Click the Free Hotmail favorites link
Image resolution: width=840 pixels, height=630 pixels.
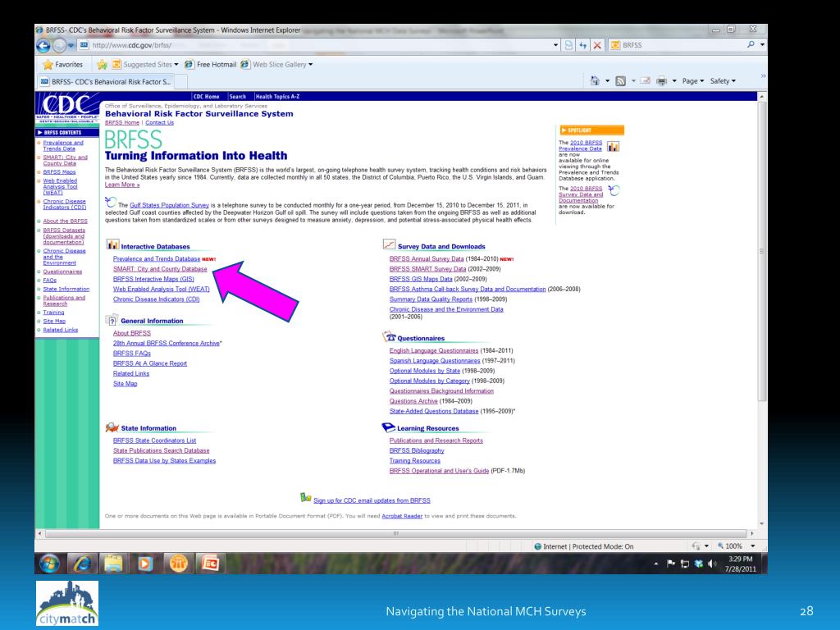point(211,64)
